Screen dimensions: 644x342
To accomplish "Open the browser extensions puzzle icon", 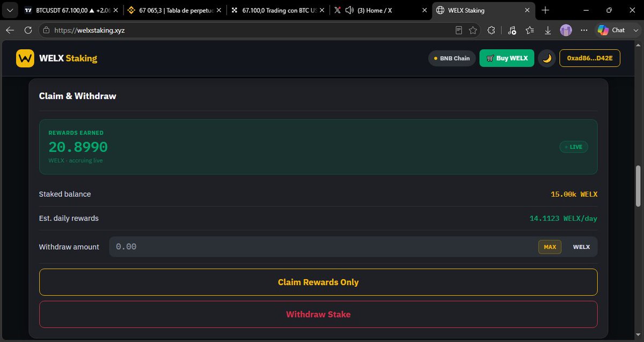I will point(491,31).
